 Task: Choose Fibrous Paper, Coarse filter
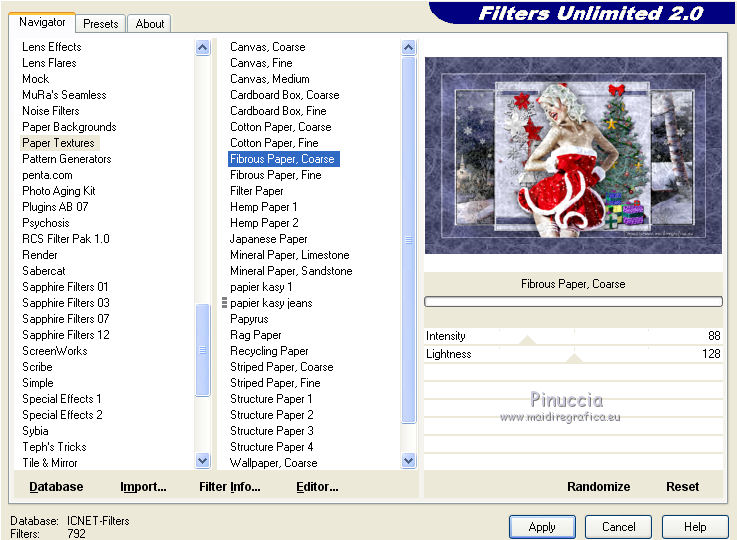pos(283,159)
